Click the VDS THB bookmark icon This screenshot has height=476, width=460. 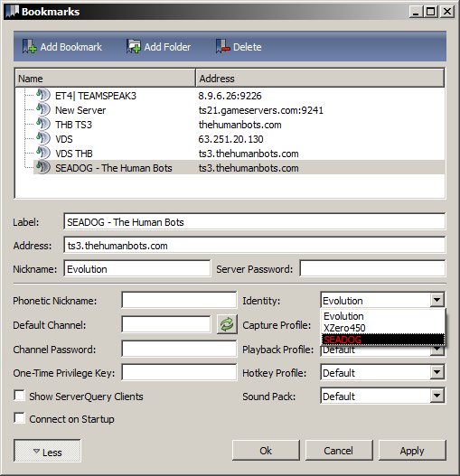(43, 153)
